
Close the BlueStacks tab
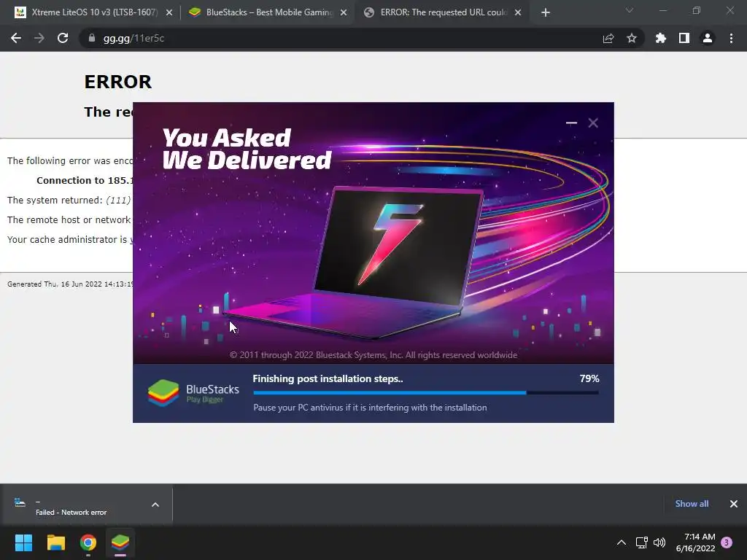344,12
